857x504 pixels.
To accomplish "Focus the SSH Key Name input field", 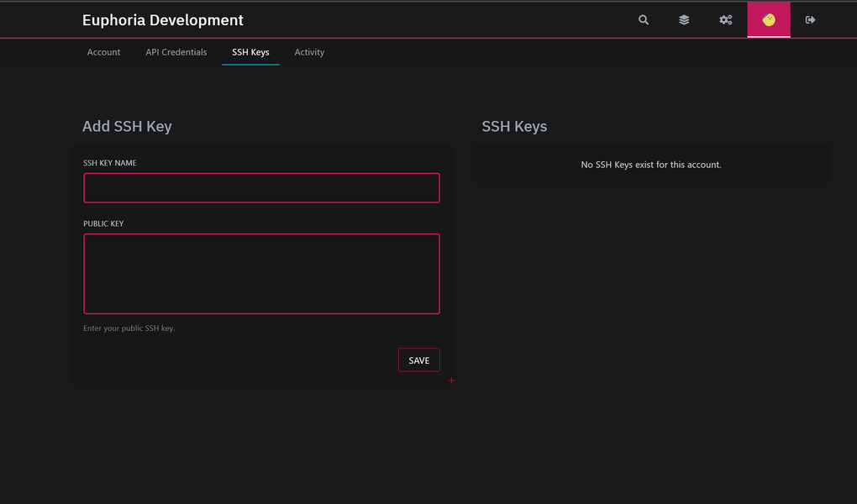I will coord(261,188).
